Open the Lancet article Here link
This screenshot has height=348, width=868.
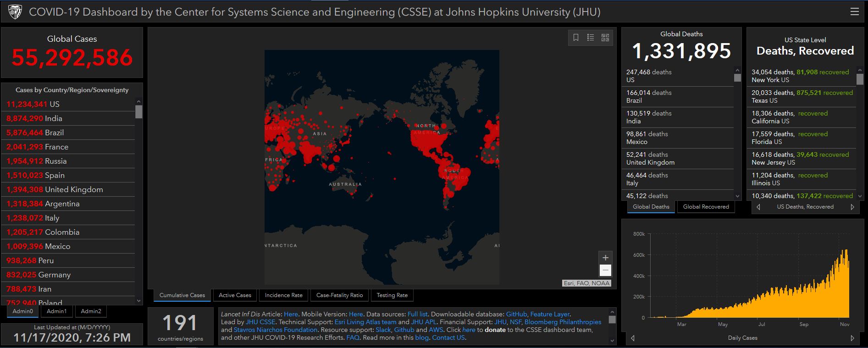(x=291, y=314)
